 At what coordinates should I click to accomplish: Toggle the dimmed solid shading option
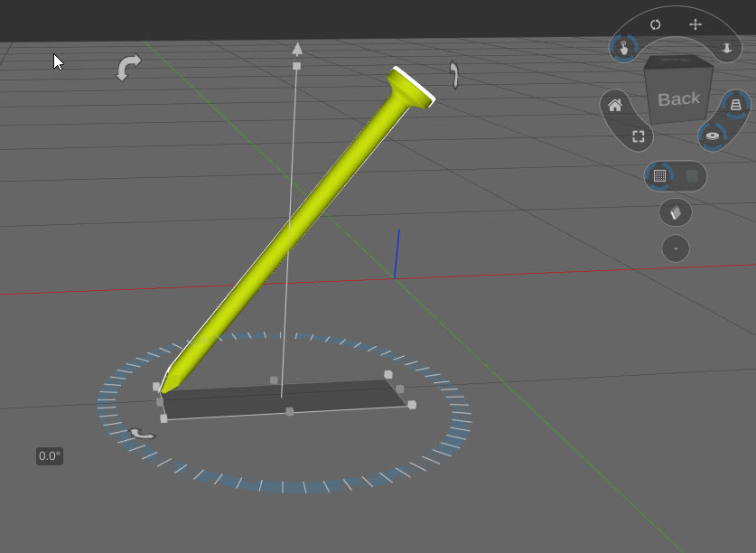click(692, 176)
